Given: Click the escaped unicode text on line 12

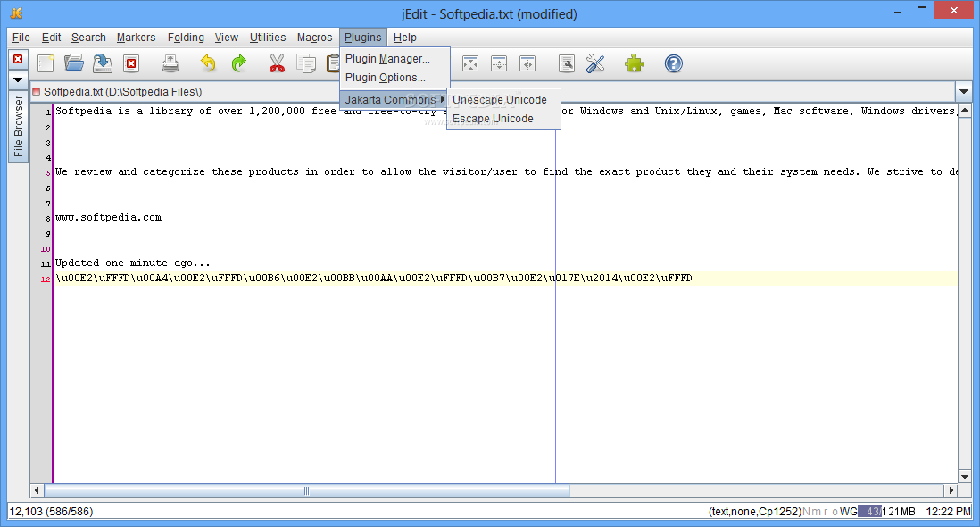Looking at the screenshot, I should point(374,278).
